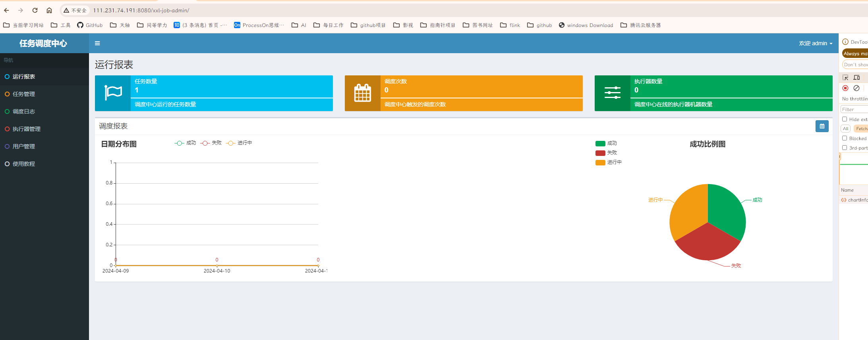Viewport: 868px width, 340px height.
Task: Open the 工具 bookmark folder
Action: 61,25
